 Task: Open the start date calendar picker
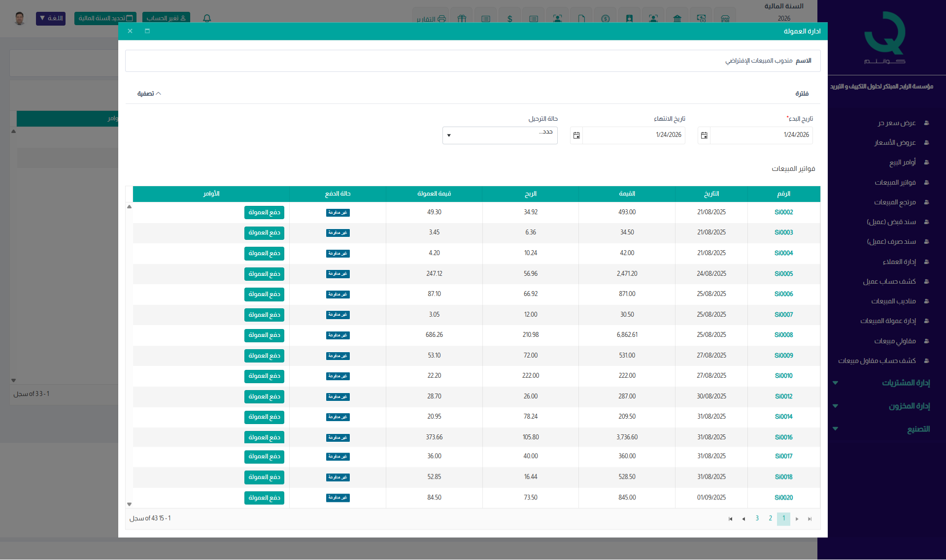(704, 135)
